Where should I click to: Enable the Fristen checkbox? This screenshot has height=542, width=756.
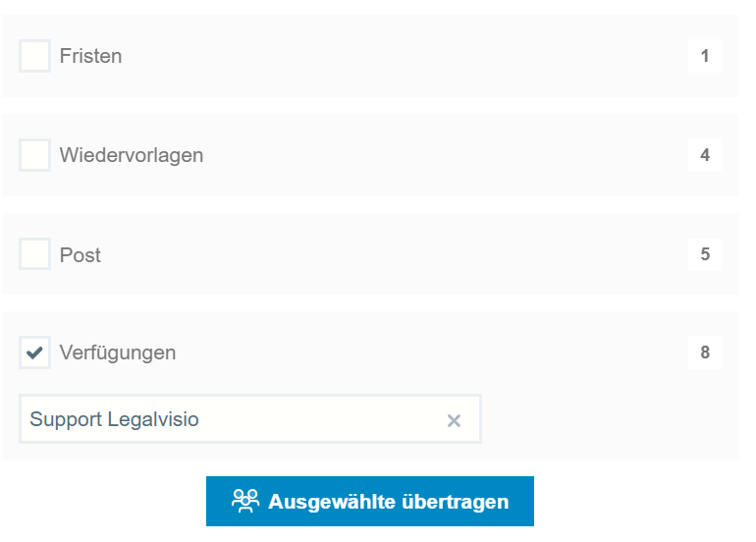point(34,56)
